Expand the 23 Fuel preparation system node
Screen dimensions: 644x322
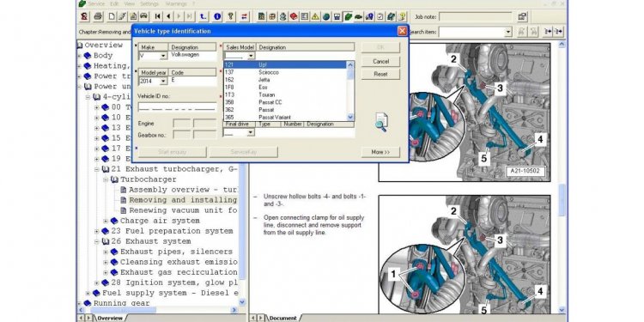(97, 231)
